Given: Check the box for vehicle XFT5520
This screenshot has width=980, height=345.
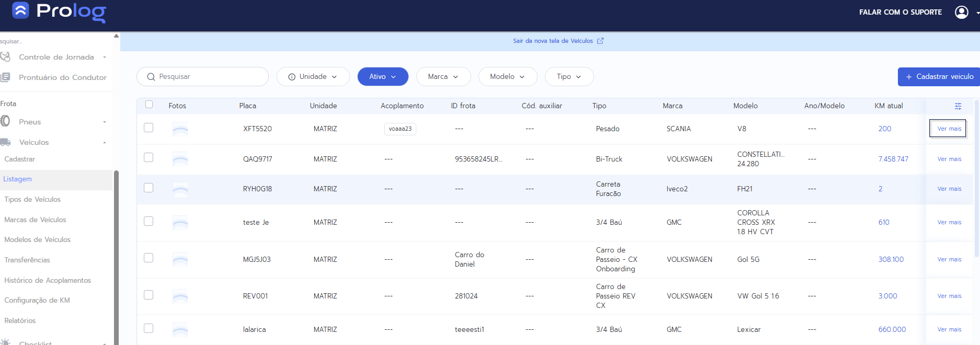Looking at the screenshot, I should pyautogui.click(x=149, y=128).
